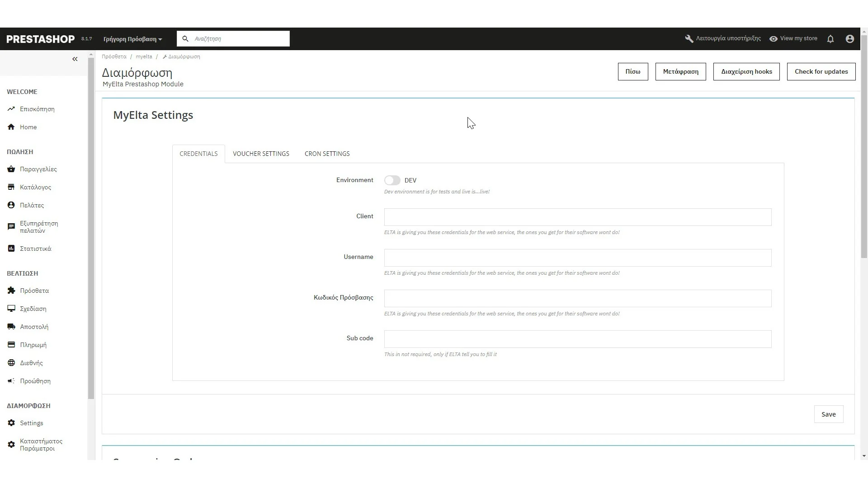Click the View my store link
This screenshot has width=868, height=488.
793,39
